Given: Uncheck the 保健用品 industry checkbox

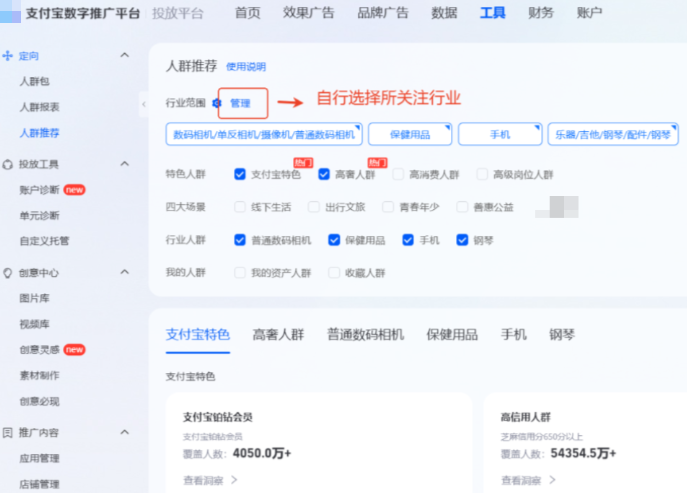Looking at the screenshot, I should [334, 240].
